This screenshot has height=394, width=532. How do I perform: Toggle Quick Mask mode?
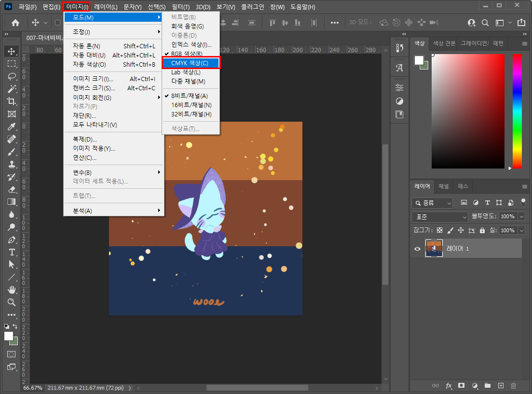(12, 354)
